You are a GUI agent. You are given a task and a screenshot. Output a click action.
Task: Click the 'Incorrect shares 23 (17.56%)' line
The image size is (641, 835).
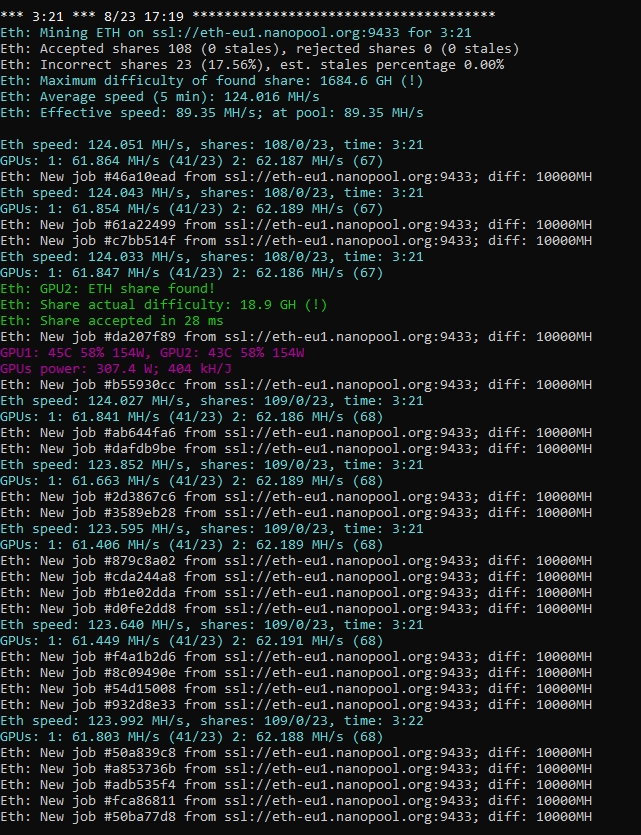(x=252, y=64)
